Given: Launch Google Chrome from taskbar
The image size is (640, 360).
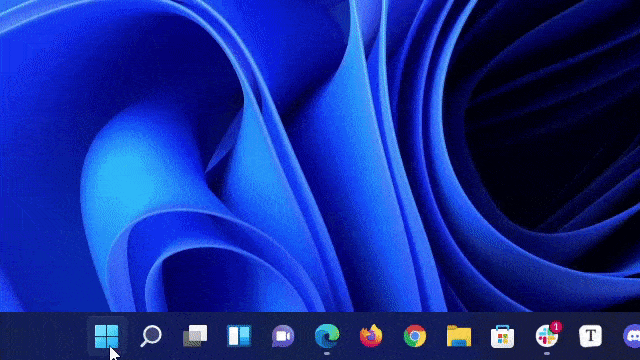Looking at the screenshot, I should click(415, 336).
